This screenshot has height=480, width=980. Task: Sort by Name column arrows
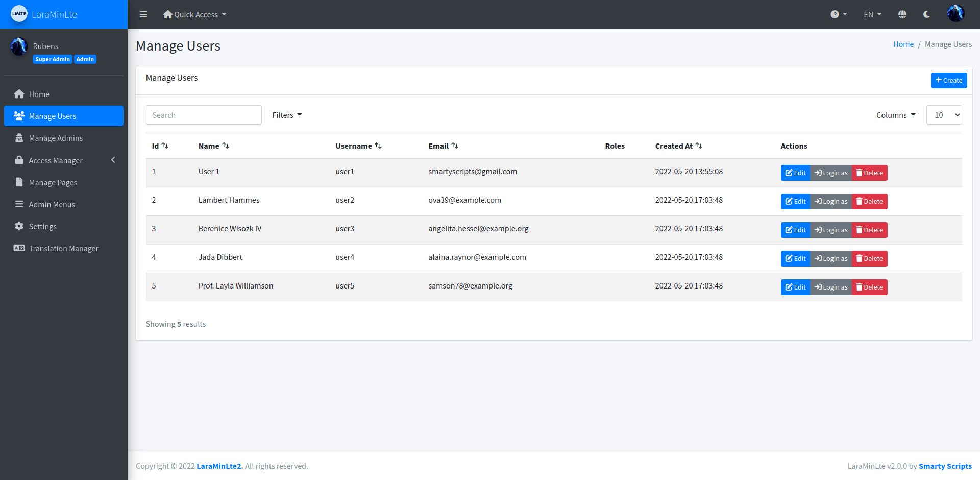pyautogui.click(x=226, y=146)
